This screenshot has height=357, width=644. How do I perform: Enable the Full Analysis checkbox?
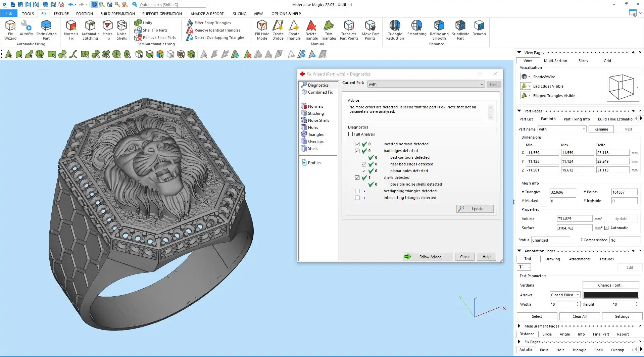click(x=351, y=134)
